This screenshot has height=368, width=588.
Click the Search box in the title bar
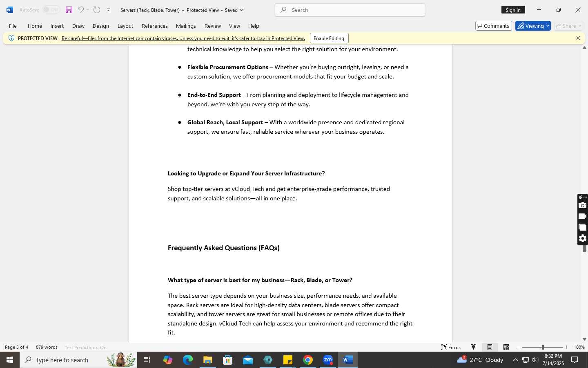(x=350, y=10)
